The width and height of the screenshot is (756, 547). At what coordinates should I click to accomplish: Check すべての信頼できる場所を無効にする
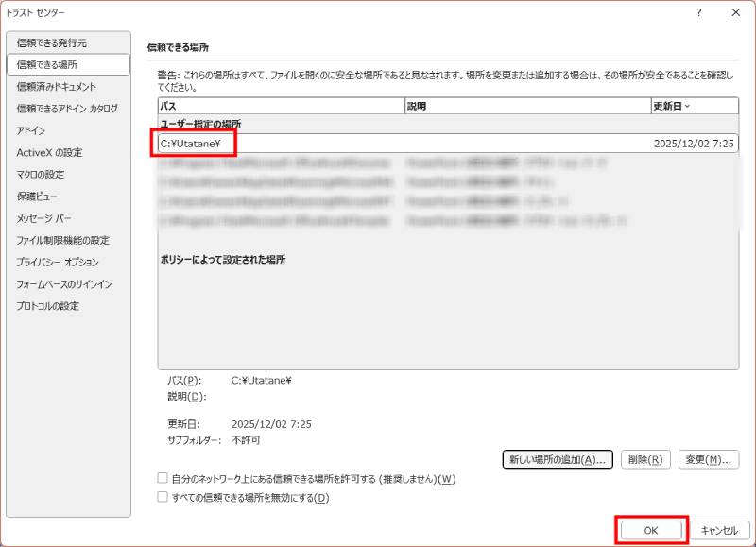coord(163,497)
